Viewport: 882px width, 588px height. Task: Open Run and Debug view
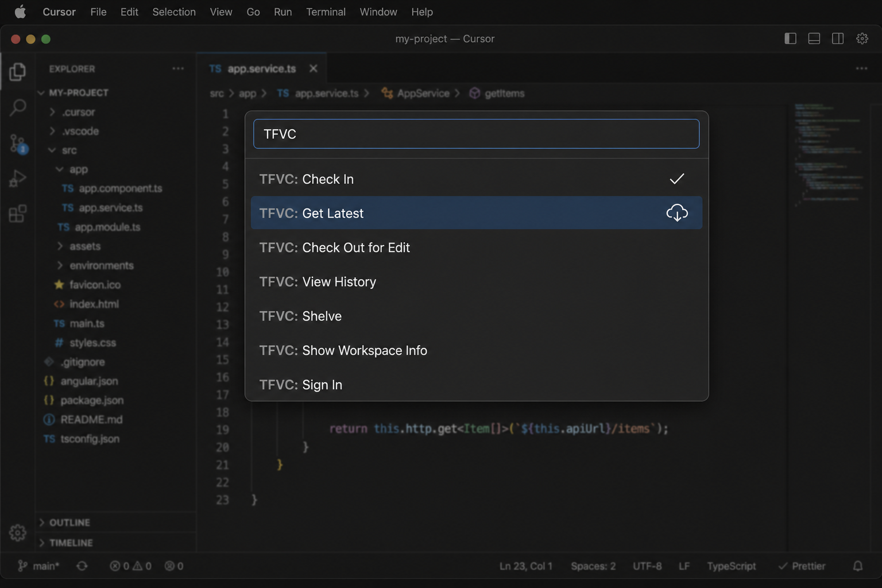coord(18,179)
